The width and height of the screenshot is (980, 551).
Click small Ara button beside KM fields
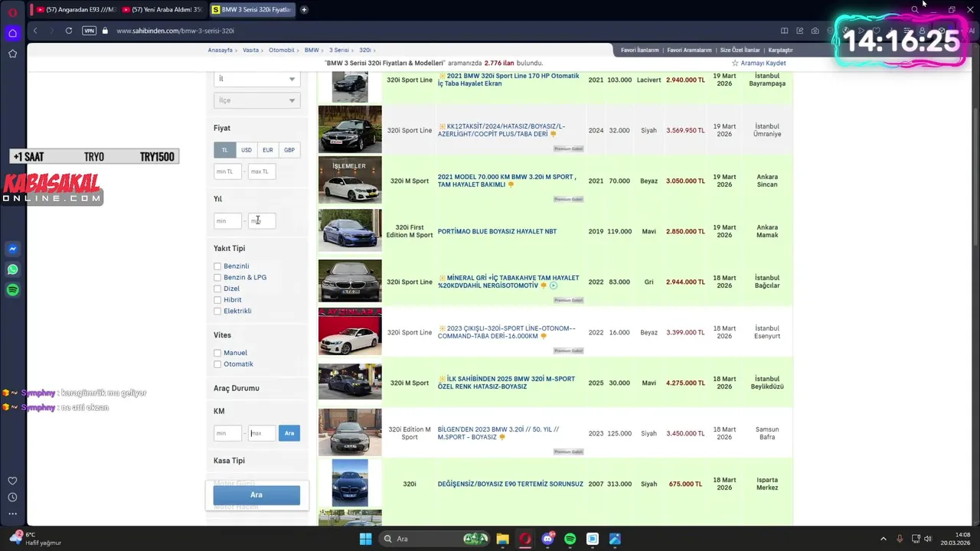289,433
